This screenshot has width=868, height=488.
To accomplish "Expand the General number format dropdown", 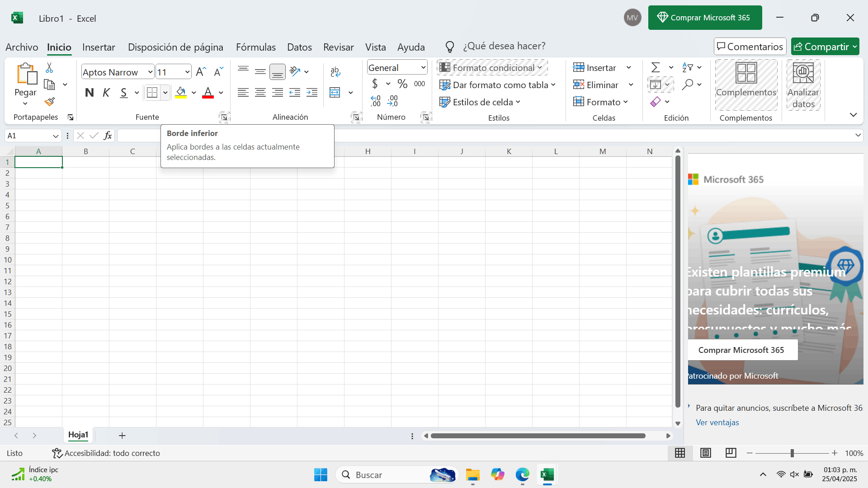I will pos(423,68).
